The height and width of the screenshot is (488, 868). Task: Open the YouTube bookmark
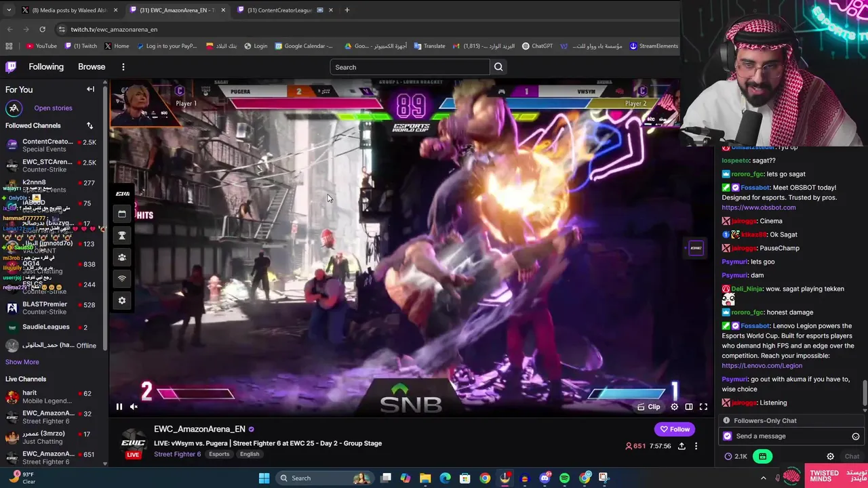click(41, 46)
